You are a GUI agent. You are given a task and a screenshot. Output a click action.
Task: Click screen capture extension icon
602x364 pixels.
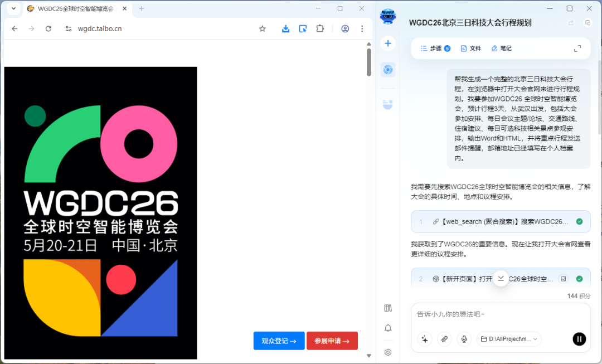(303, 29)
